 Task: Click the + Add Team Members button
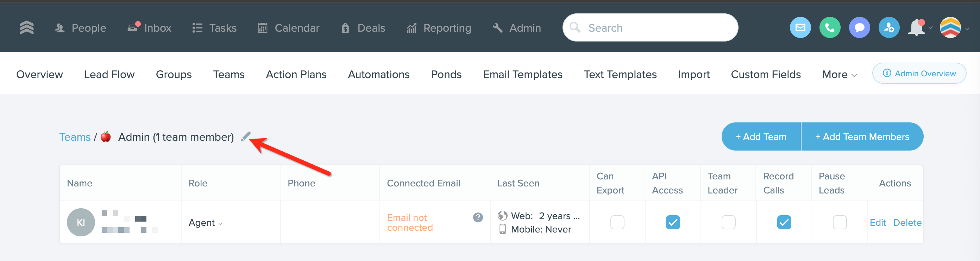point(862,137)
